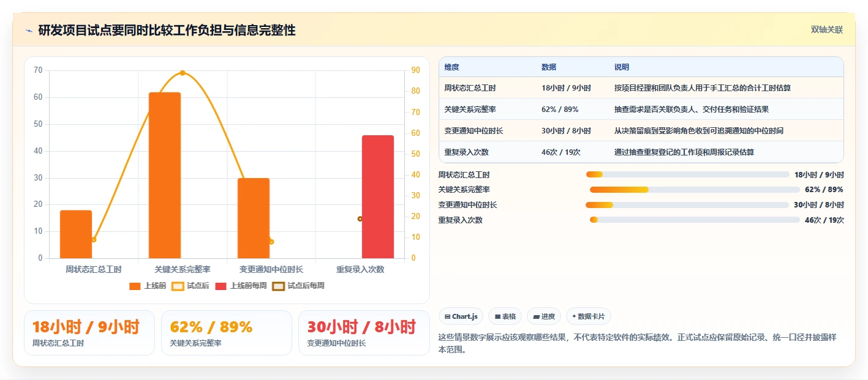Click the 数据 table column header
This screenshot has width=868, height=380.
pyautogui.click(x=549, y=67)
